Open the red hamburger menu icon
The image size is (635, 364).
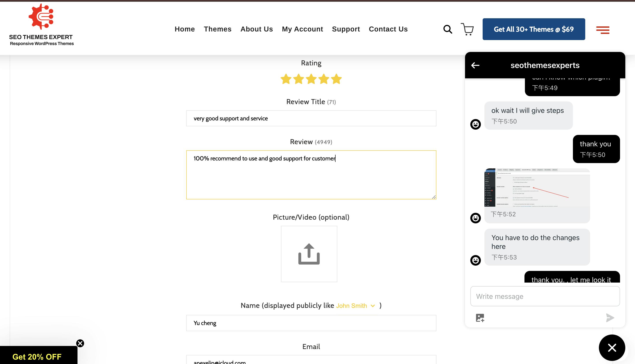602,30
